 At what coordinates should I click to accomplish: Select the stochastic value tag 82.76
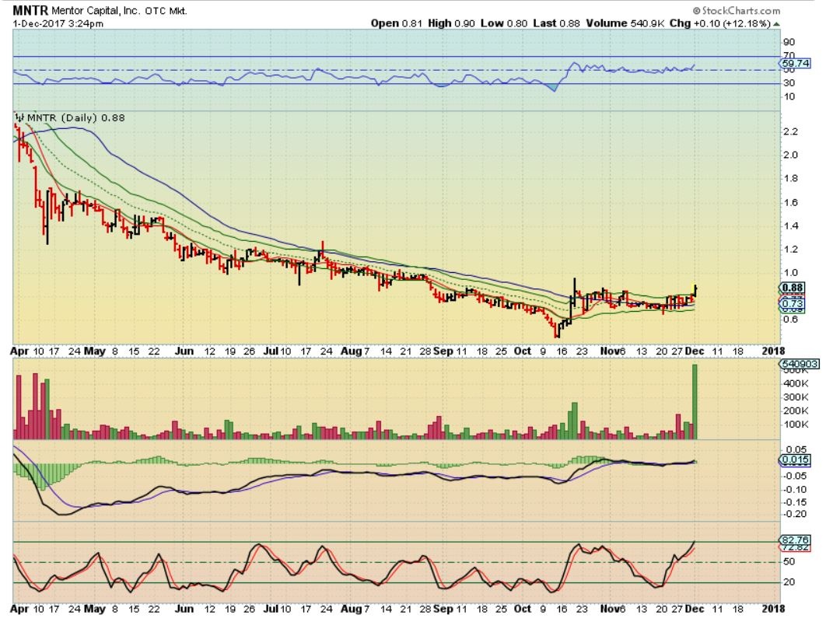pos(795,539)
